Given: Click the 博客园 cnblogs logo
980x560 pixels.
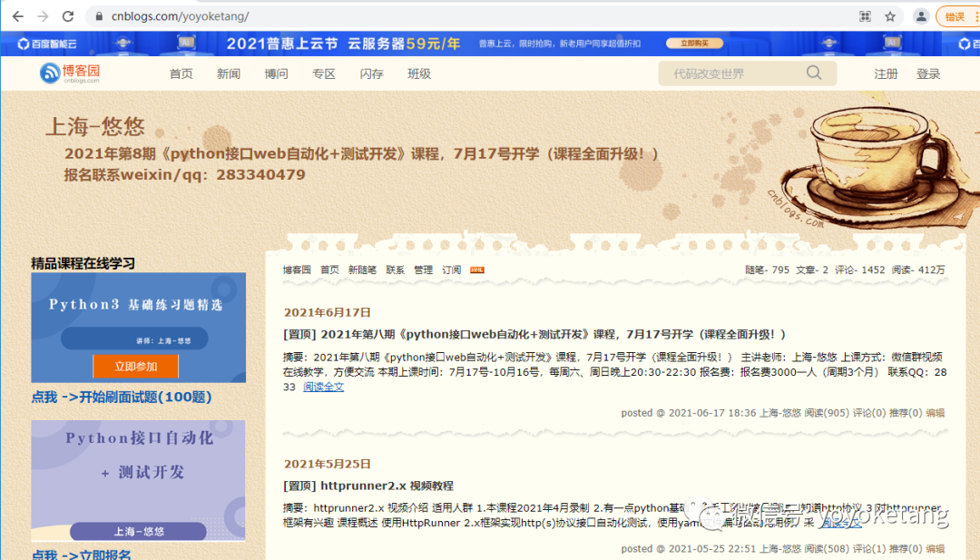Looking at the screenshot, I should (69, 74).
